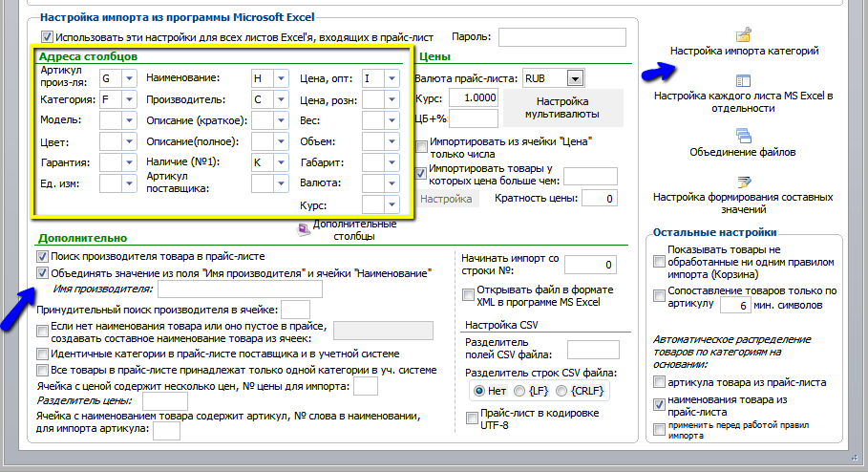This screenshot has height=472, width=868.
Task: Click the per-sheet MS Excel settings icon
Action: (x=743, y=81)
